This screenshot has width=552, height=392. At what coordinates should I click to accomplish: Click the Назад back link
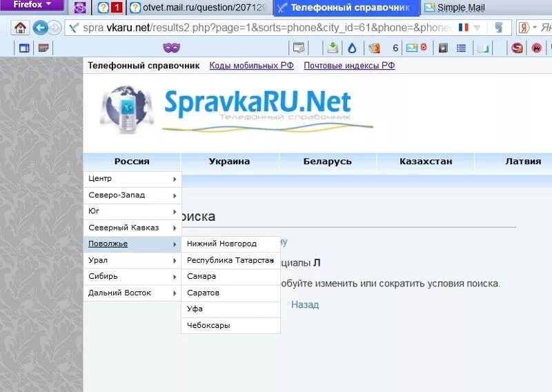tap(305, 304)
